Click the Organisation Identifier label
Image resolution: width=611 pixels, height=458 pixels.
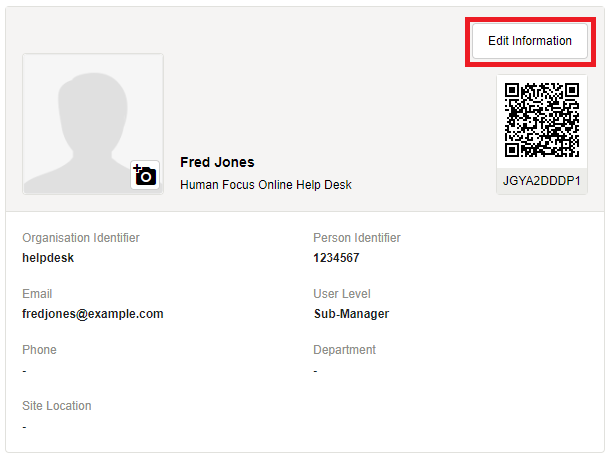81,238
